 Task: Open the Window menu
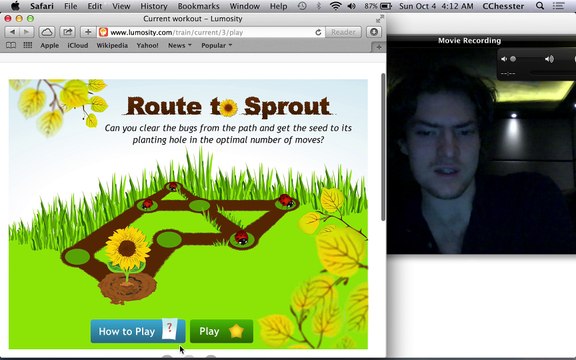(x=245, y=6)
